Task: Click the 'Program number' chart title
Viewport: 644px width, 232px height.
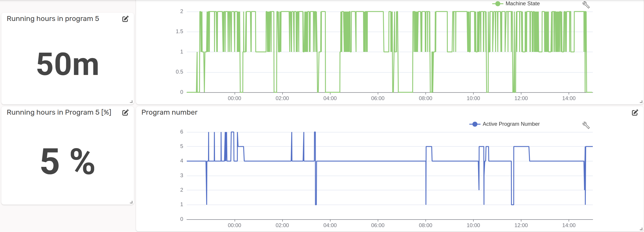Action: coord(169,112)
